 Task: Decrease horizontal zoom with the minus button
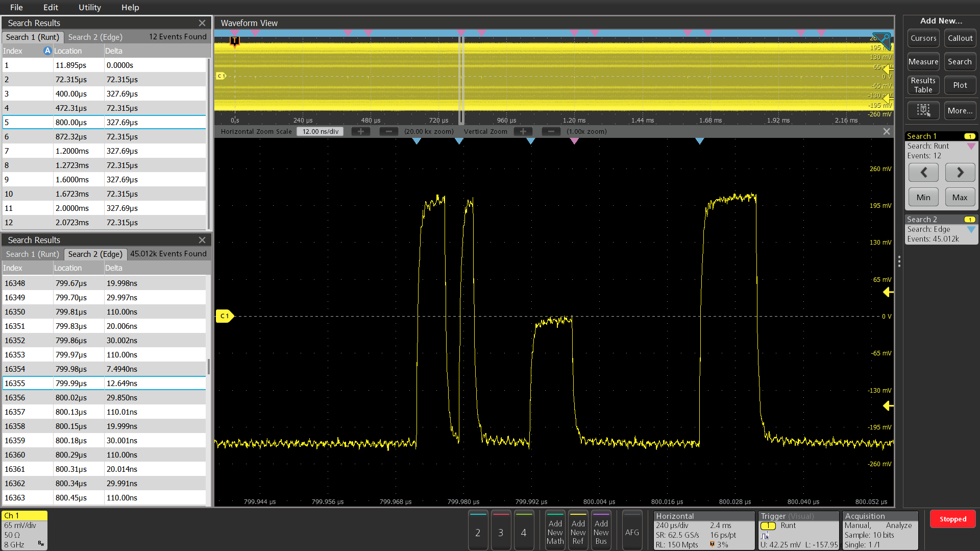[x=389, y=131]
